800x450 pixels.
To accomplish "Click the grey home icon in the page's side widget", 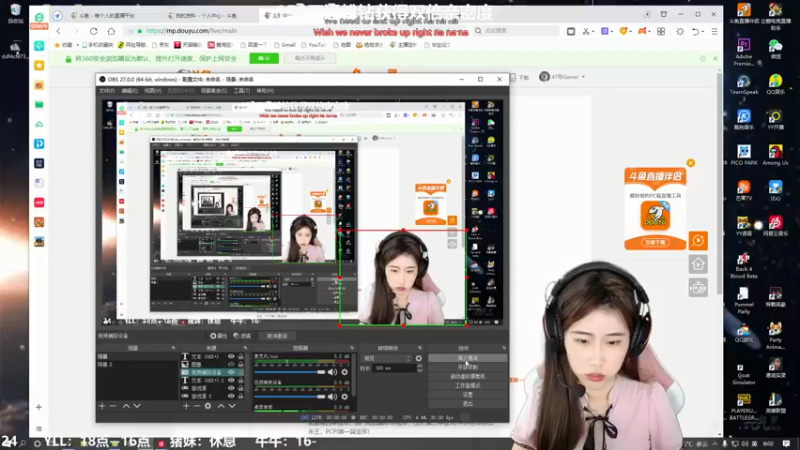I will 698,264.
